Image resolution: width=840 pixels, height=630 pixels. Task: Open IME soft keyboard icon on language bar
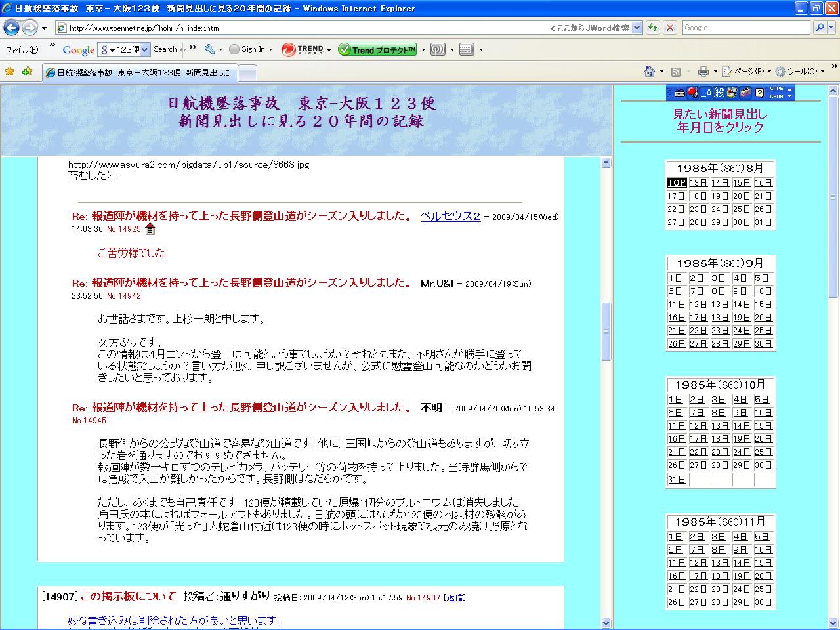click(x=679, y=93)
